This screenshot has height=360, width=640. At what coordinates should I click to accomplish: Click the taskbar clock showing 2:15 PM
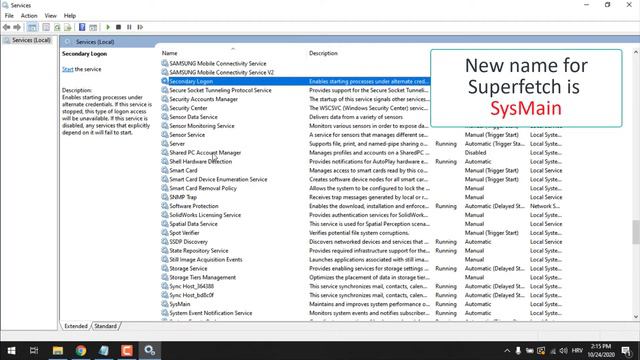tap(601, 351)
